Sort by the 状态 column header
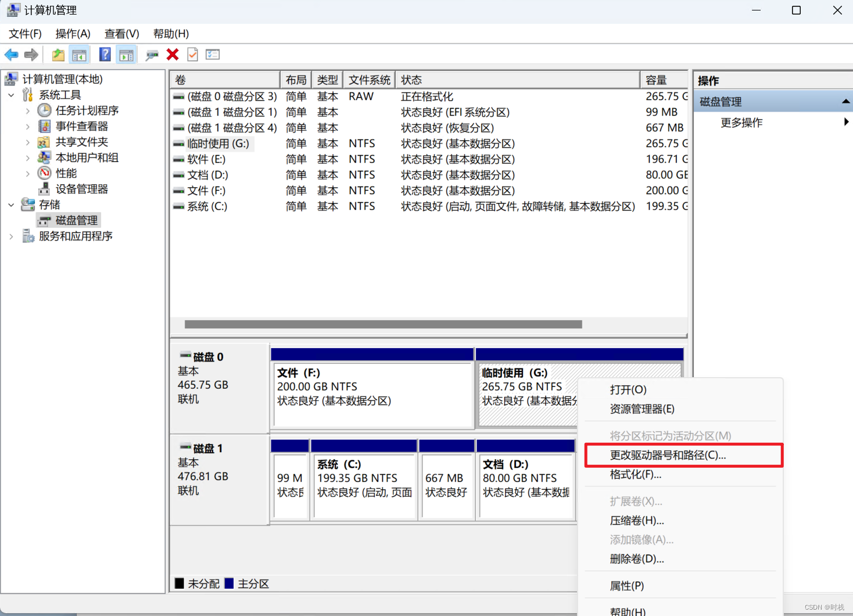This screenshot has height=616, width=853. 517,80
